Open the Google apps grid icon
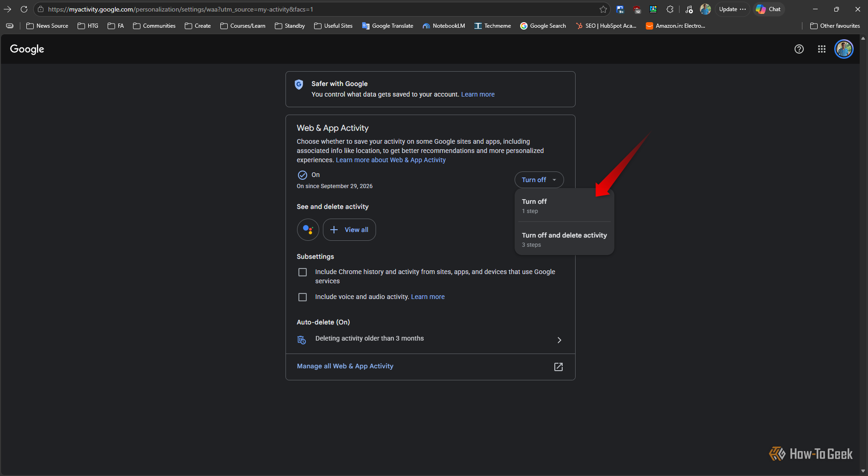The image size is (868, 476). click(822, 49)
